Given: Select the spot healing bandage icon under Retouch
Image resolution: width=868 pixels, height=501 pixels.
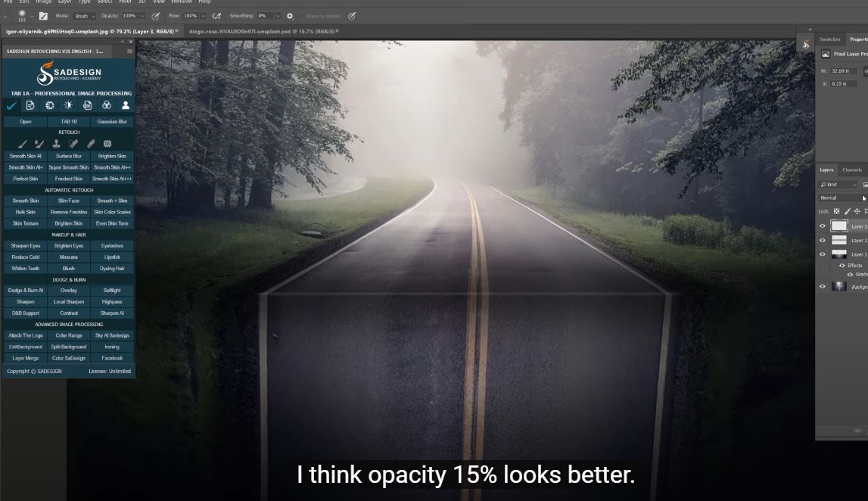Looking at the screenshot, I should click(73, 144).
